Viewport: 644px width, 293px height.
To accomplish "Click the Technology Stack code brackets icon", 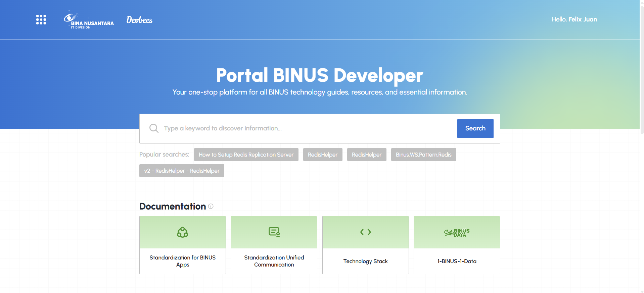I will [366, 232].
